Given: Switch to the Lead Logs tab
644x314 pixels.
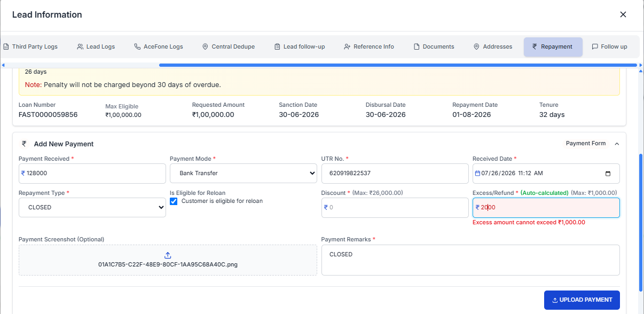Looking at the screenshot, I should click(x=96, y=46).
